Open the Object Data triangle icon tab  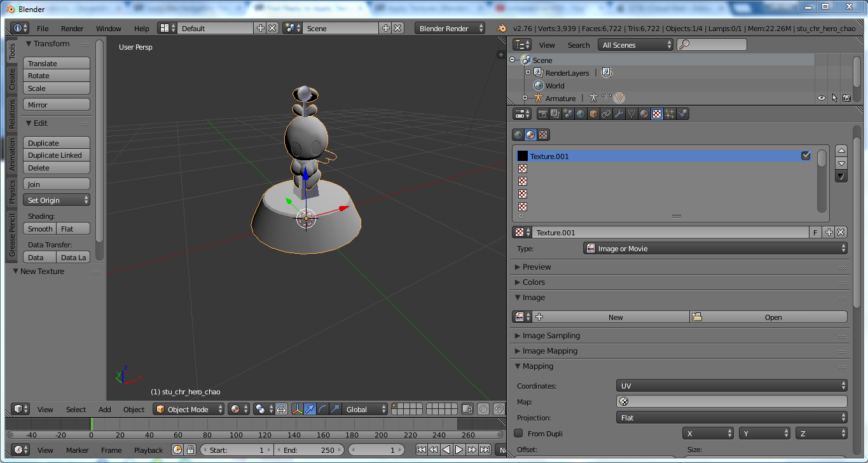pos(631,114)
